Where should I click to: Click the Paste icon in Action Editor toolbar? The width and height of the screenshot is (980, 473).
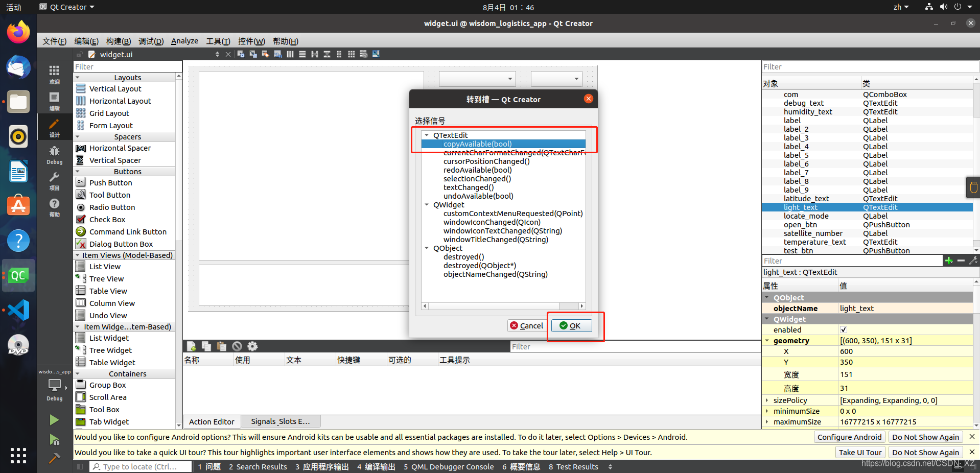(x=222, y=346)
